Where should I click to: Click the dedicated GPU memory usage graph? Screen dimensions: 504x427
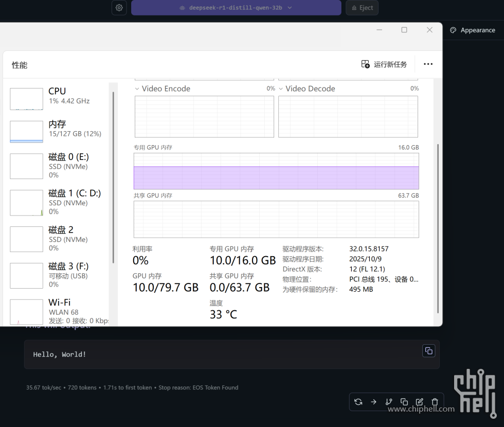276,171
